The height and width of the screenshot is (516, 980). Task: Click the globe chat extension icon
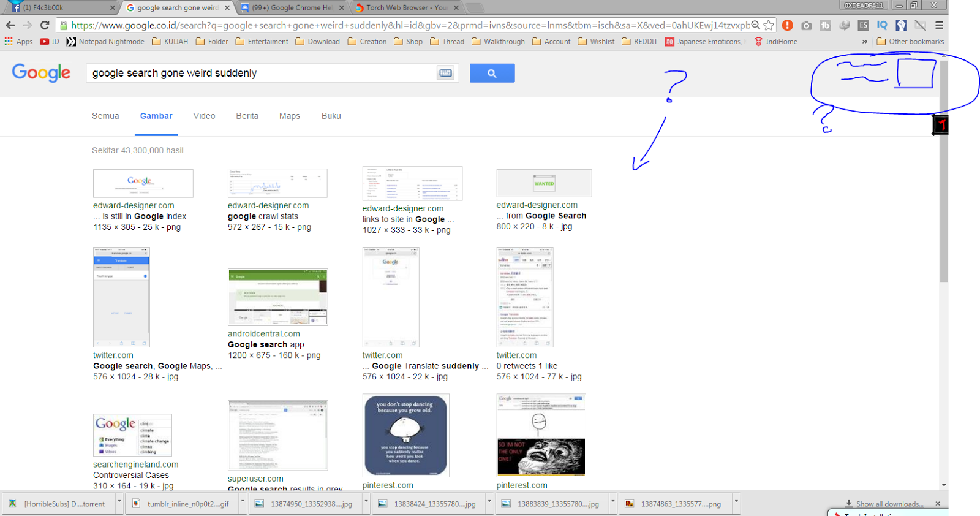[845, 25]
